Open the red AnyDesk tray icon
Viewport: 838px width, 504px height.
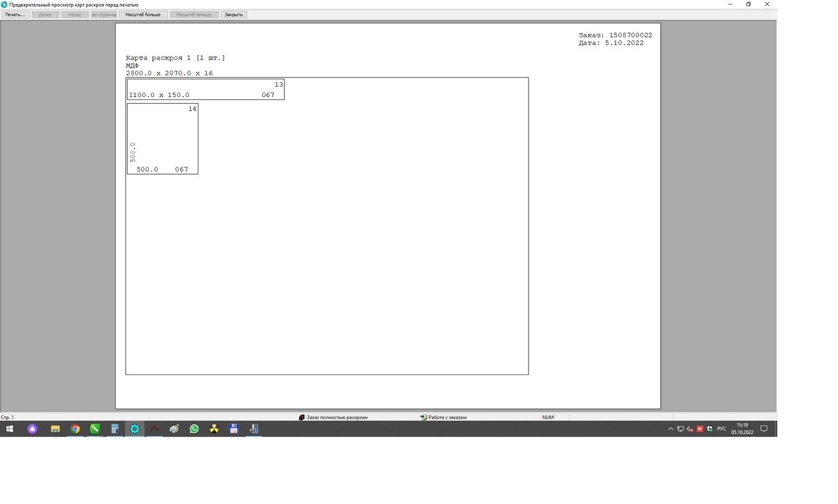[x=700, y=429]
